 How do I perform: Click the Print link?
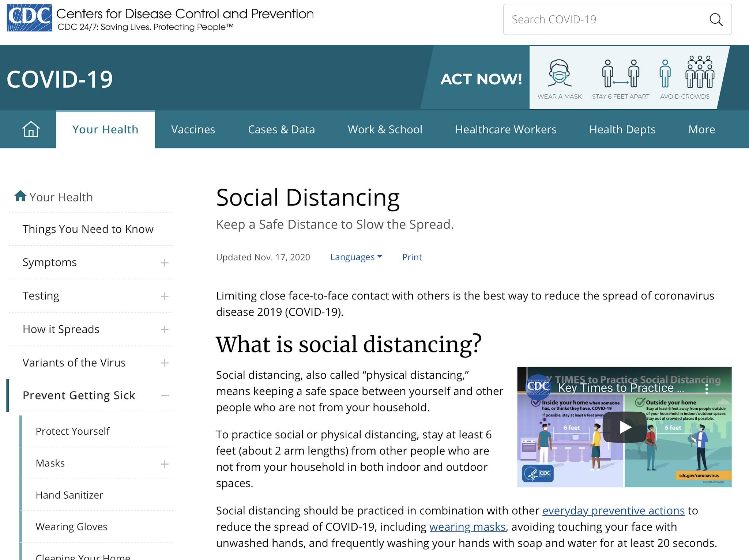pyautogui.click(x=412, y=257)
